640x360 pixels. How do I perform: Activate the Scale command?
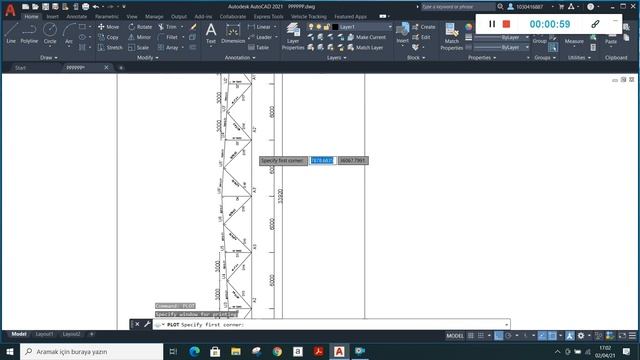pos(138,47)
